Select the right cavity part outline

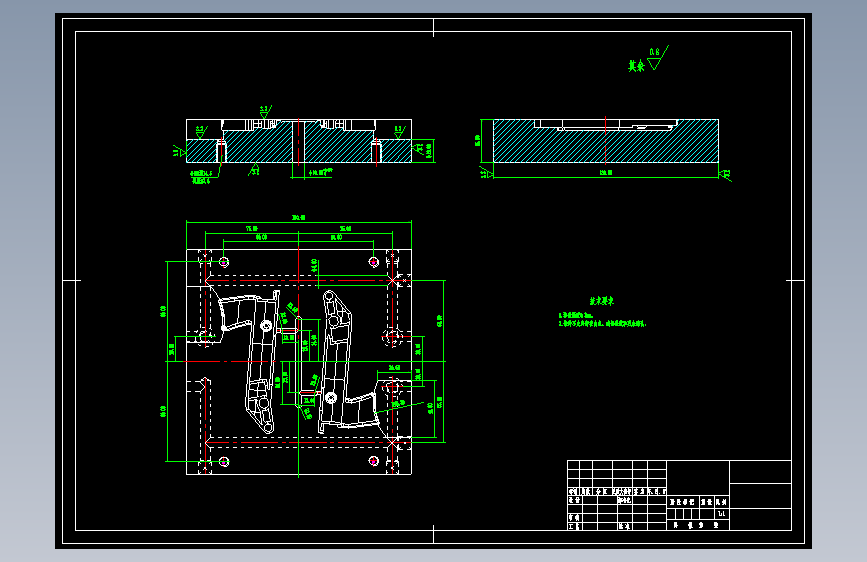[x=348, y=360]
